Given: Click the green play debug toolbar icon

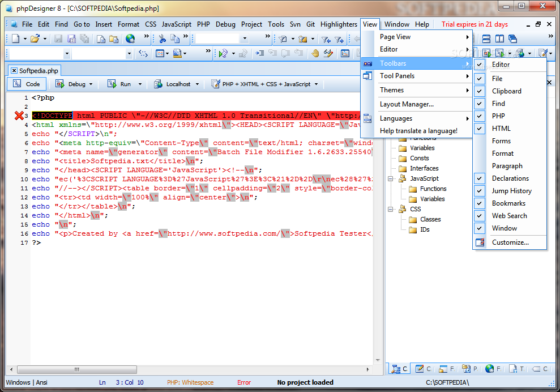Looking at the screenshot, I should [223, 54].
